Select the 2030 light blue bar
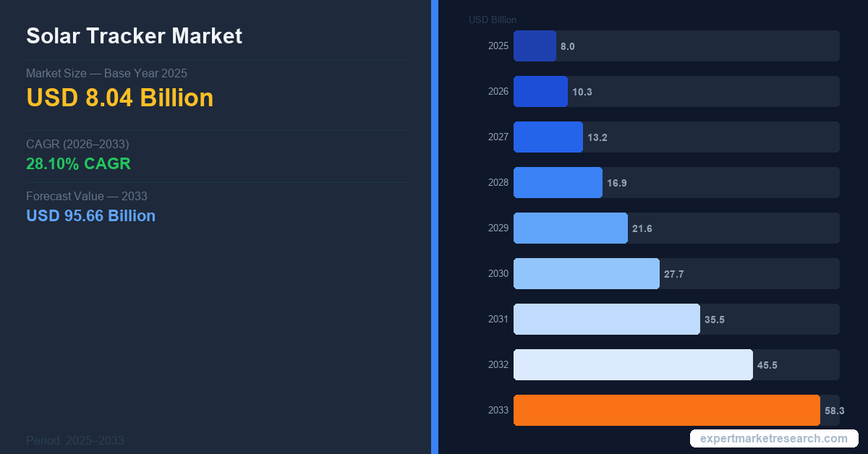 (586, 273)
